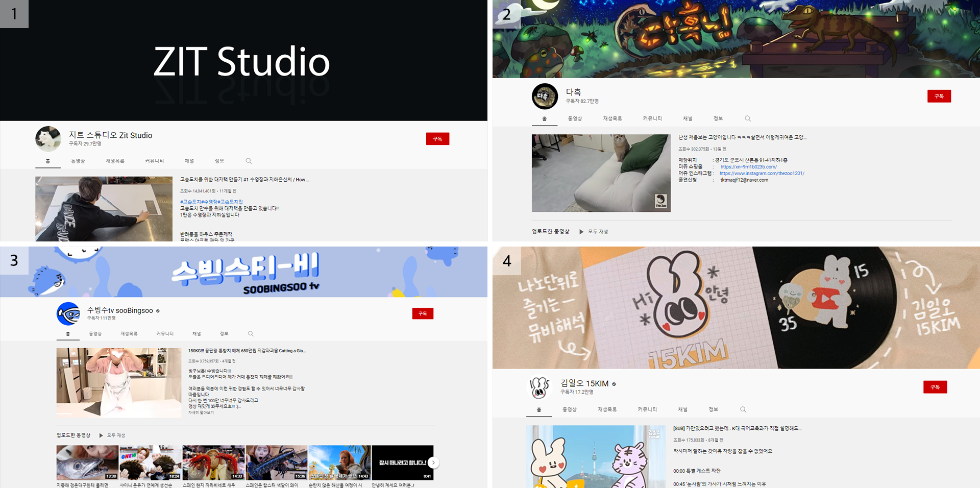The image size is (980, 488).
Task: Click the 업로드한 동영상 heading on 다흑
Action: tap(551, 232)
